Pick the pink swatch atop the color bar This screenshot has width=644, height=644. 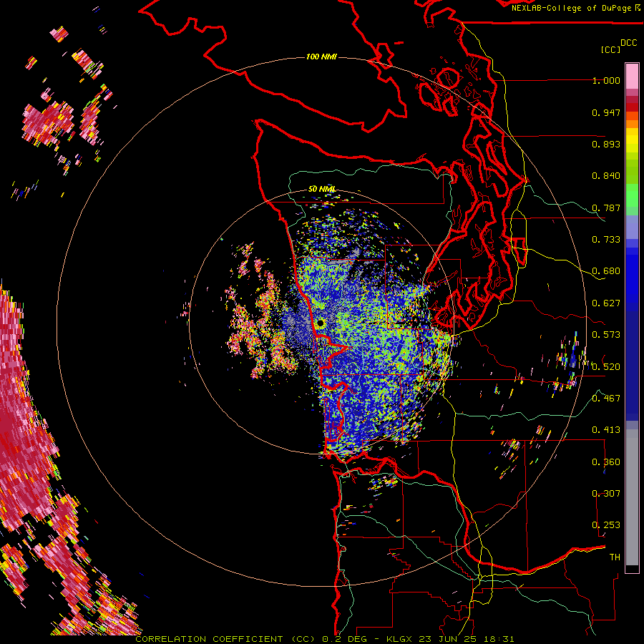tap(632, 76)
